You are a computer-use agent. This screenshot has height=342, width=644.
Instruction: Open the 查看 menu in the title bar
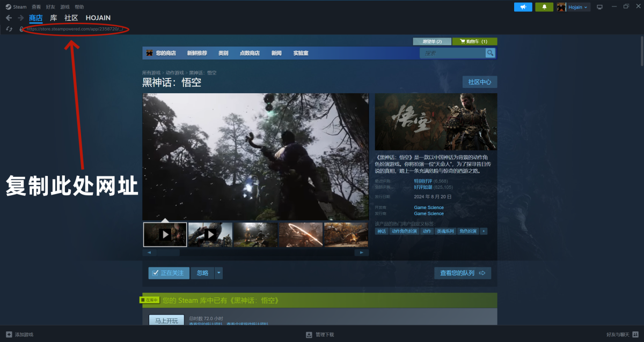(36, 7)
